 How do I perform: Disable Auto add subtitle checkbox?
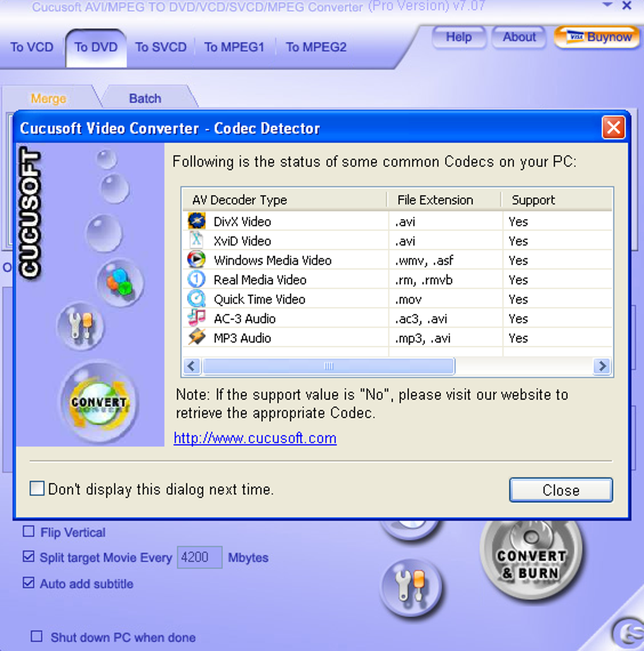(28, 583)
